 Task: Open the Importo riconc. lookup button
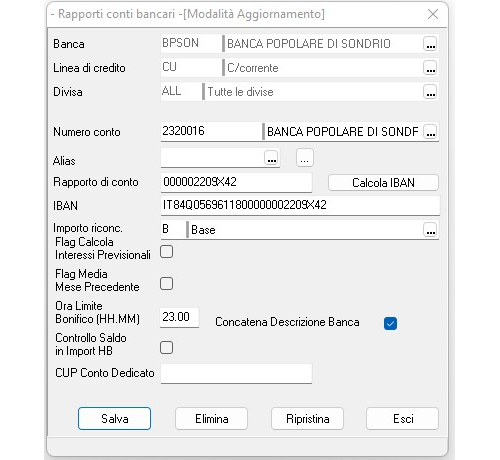click(x=430, y=230)
